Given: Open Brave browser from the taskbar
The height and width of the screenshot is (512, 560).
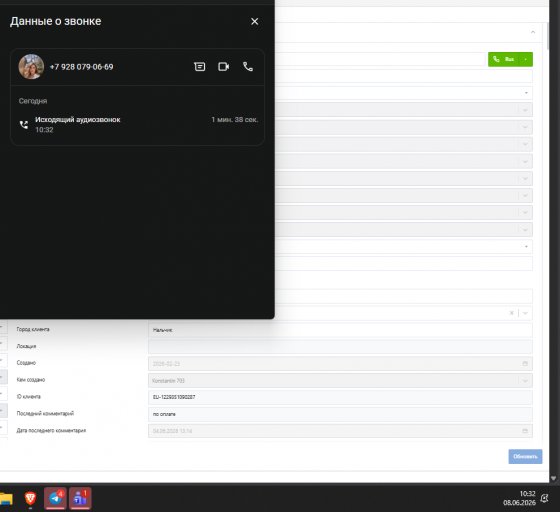Looking at the screenshot, I should [x=30, y=498].
